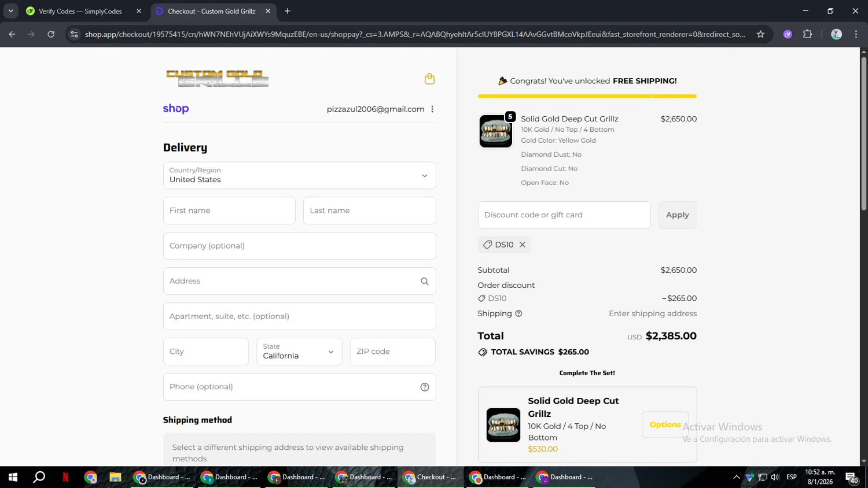
Task: Open the pinned Chrome taskbar icon
Action: [90, 478]
